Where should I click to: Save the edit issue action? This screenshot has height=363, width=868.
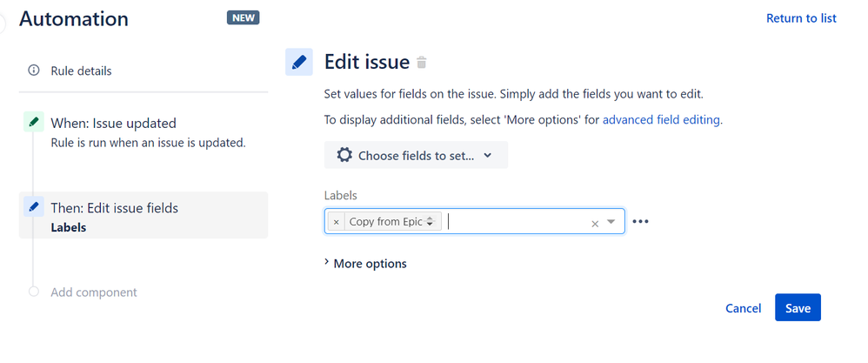[x=798, y=308]
